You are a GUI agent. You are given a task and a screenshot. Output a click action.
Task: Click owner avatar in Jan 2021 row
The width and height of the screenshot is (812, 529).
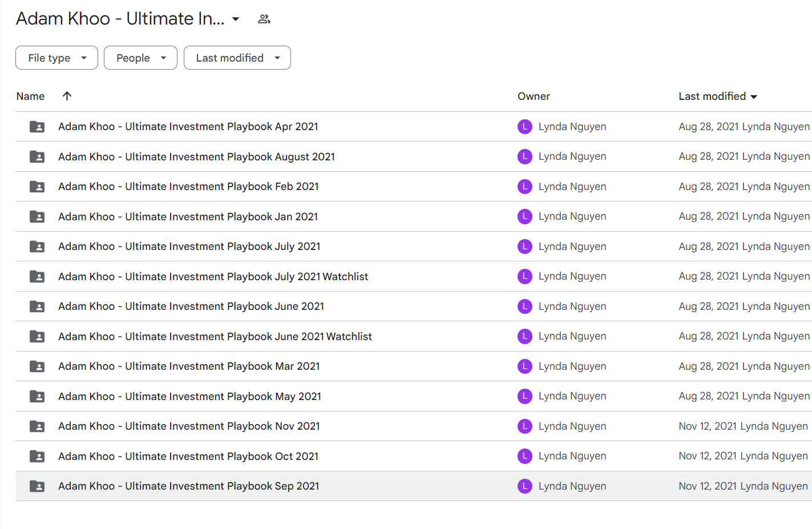(x=525, y=216)
